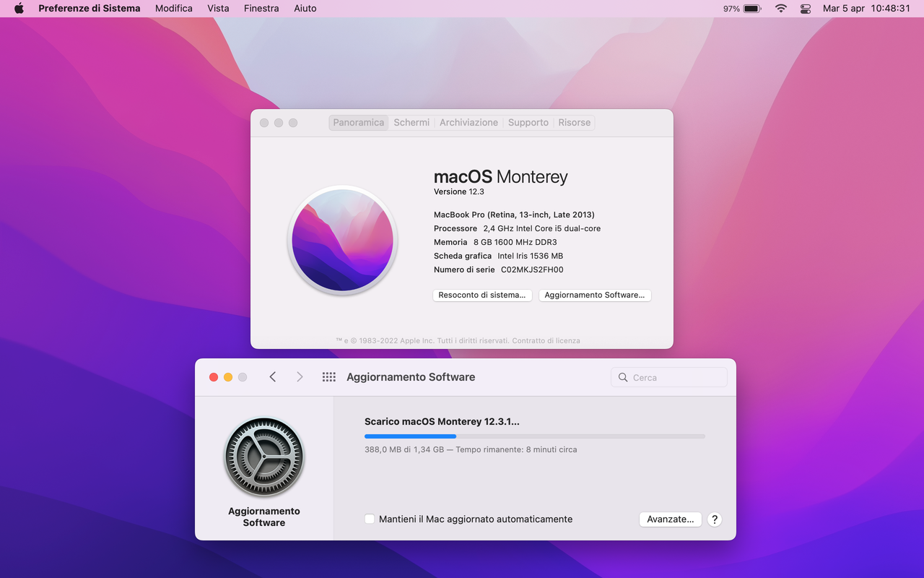
Task: Open Preferenze di Sistema menu
Action: (x=90, y=9)
